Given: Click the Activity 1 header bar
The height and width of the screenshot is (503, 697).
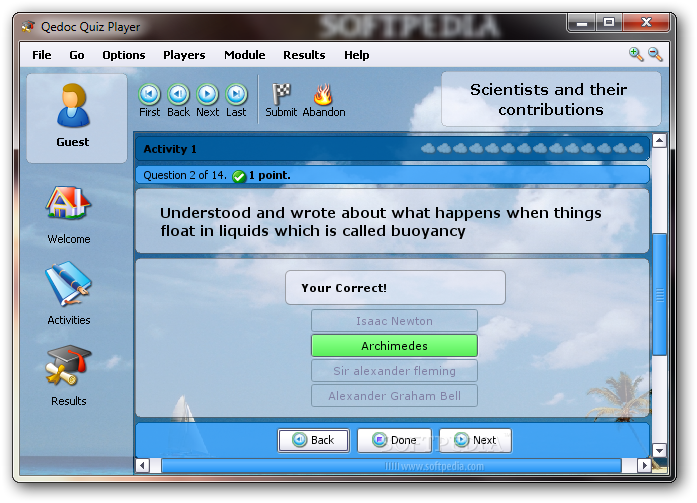Looking at the screenshot, I should (393, 149).
